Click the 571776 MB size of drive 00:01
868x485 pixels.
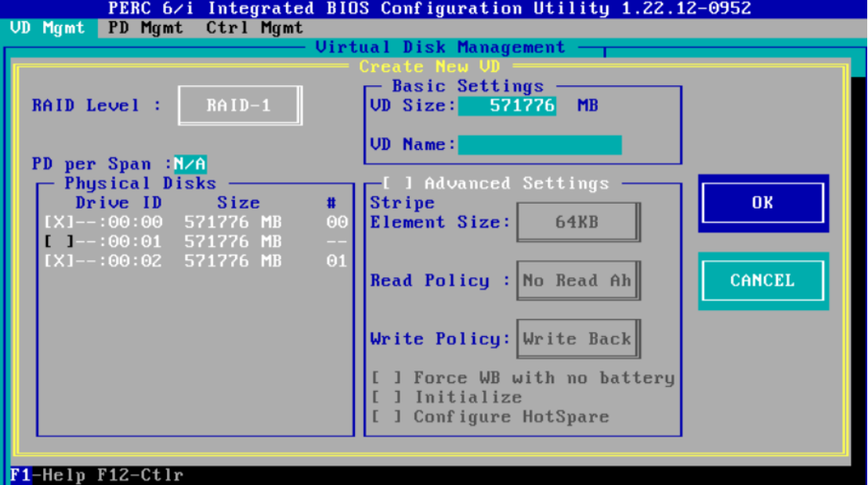point(233,241)
